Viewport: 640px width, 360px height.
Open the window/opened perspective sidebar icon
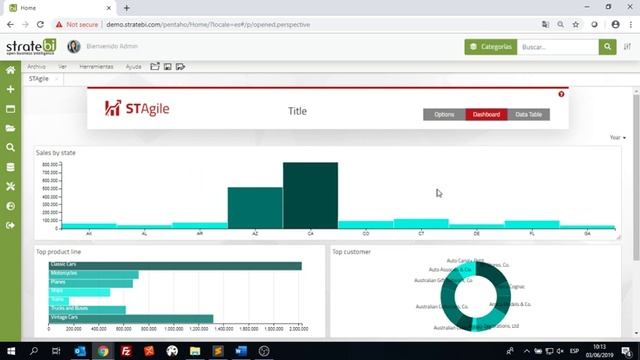[x=10, y=109]
